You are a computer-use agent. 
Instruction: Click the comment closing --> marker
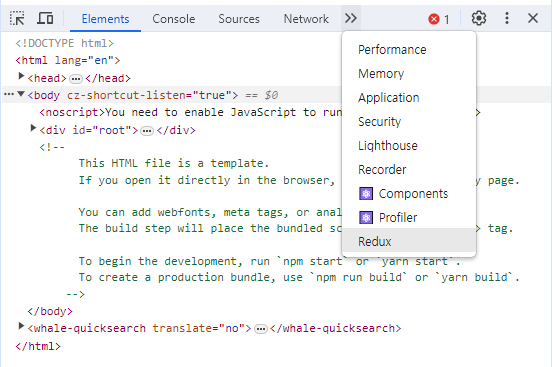[x=76, y=294]
